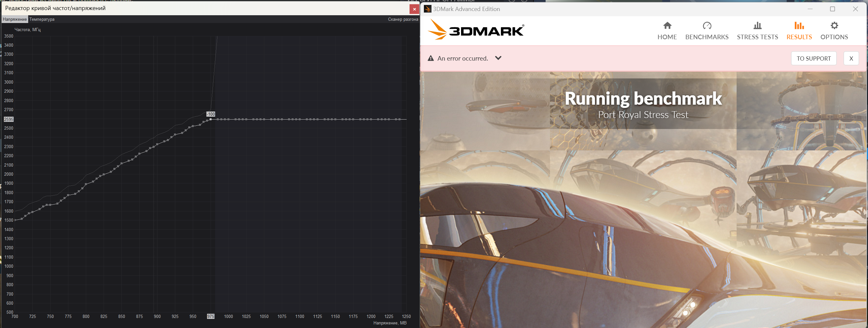Launch Сканер разгона in curve editor

click(x=403, y=19)
